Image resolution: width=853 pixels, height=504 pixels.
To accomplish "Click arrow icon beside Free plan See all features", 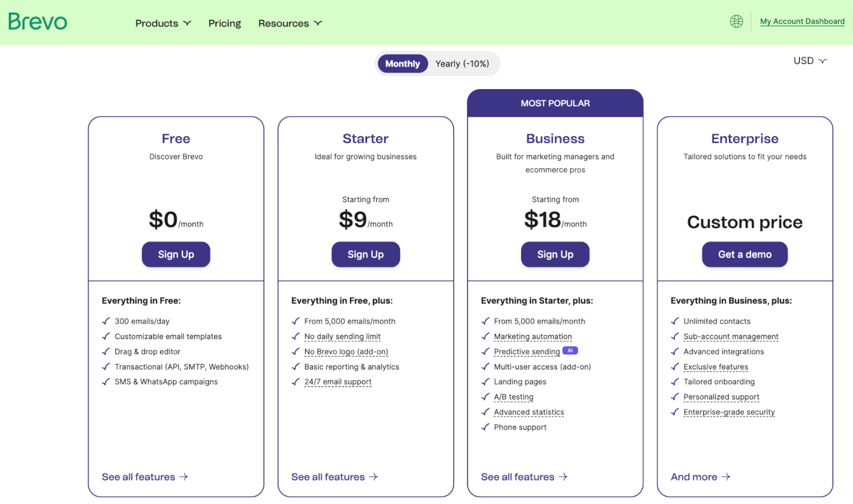I will (x=184, y=477).
